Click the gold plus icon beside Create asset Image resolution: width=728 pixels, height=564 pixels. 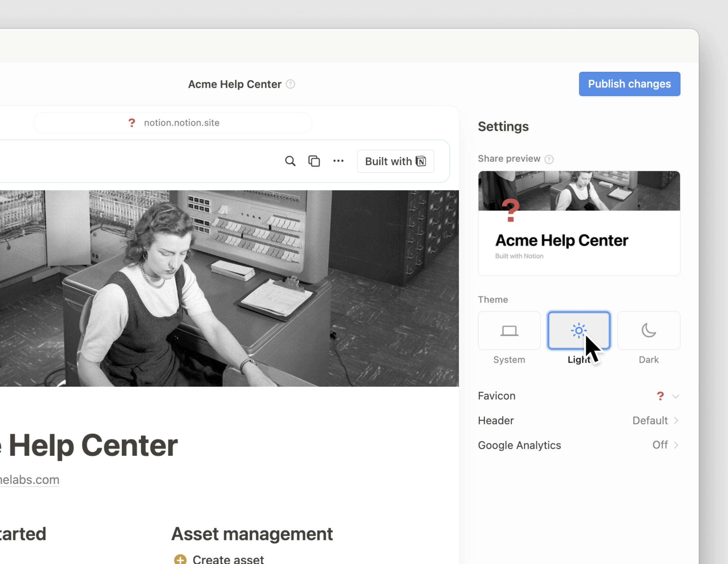(x=180, y=559)
